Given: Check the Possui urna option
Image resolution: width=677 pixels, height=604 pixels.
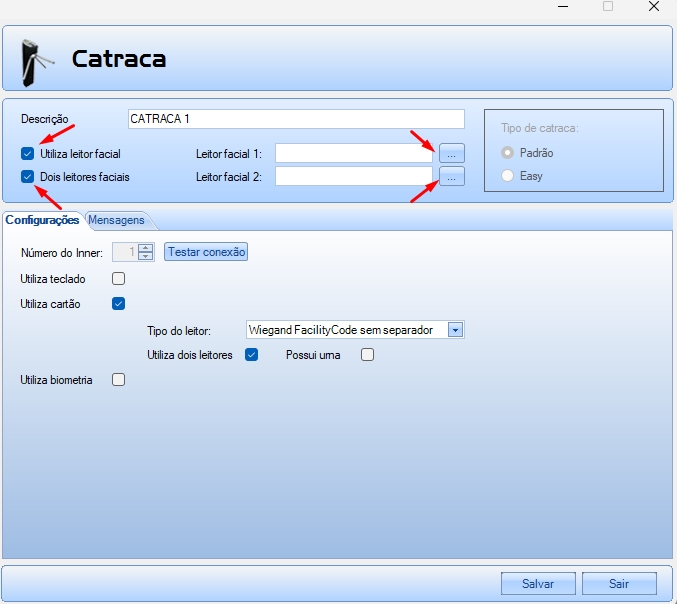Looking at the screenshot, I should (367, 354).
